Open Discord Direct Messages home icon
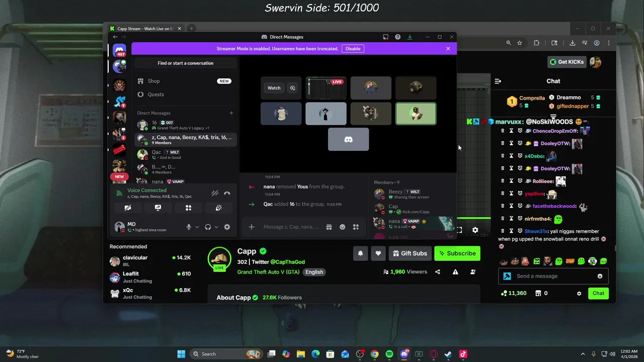This screenshot has width=644, height=362. (119, 50)
